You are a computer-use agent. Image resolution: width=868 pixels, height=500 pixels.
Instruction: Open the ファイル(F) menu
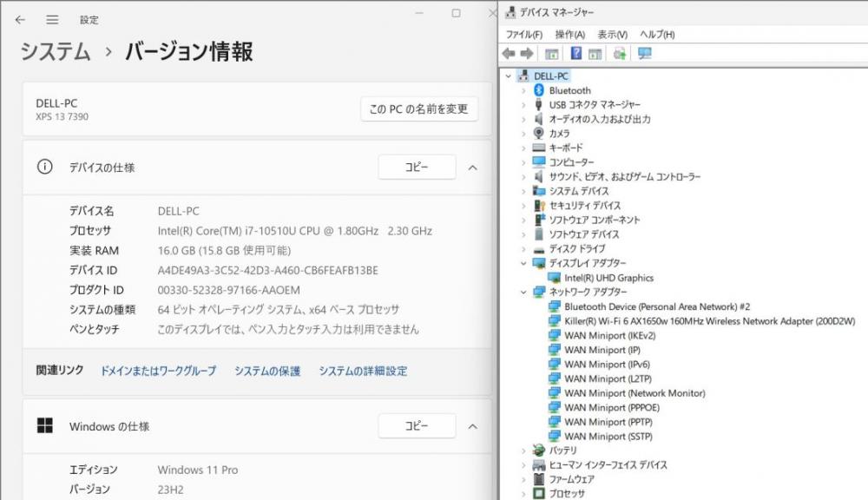(523, 35)
